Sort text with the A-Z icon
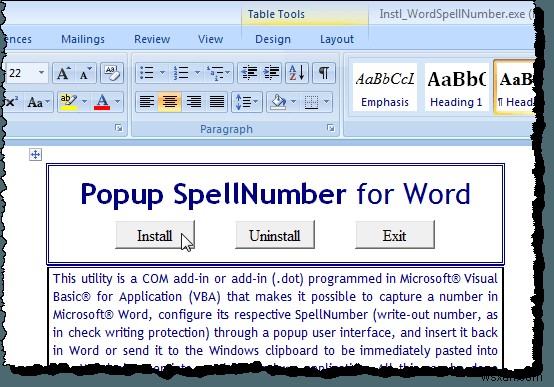554x387 pixels. (x=297, y=73)
